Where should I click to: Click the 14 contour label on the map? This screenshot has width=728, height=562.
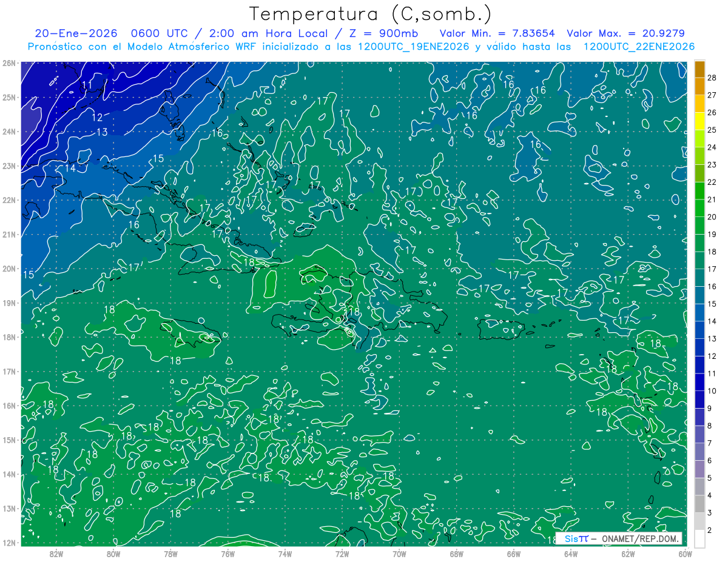click(x=70, y=168)
